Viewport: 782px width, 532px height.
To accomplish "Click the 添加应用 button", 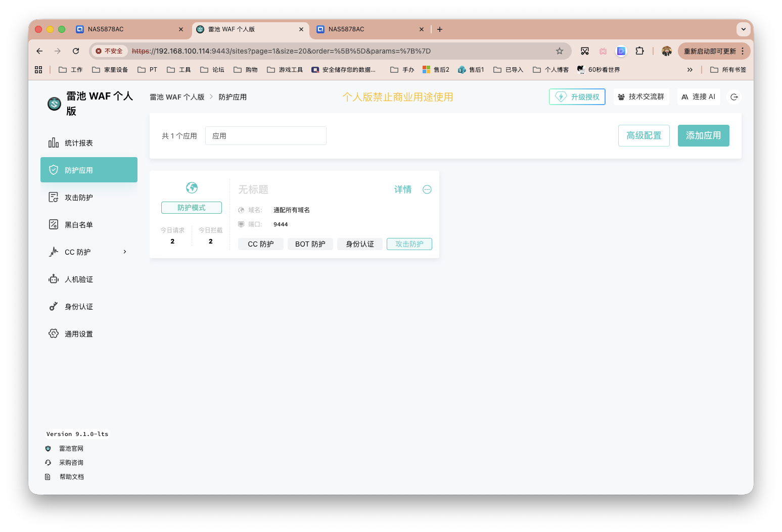I will click(x=703, y=135).
